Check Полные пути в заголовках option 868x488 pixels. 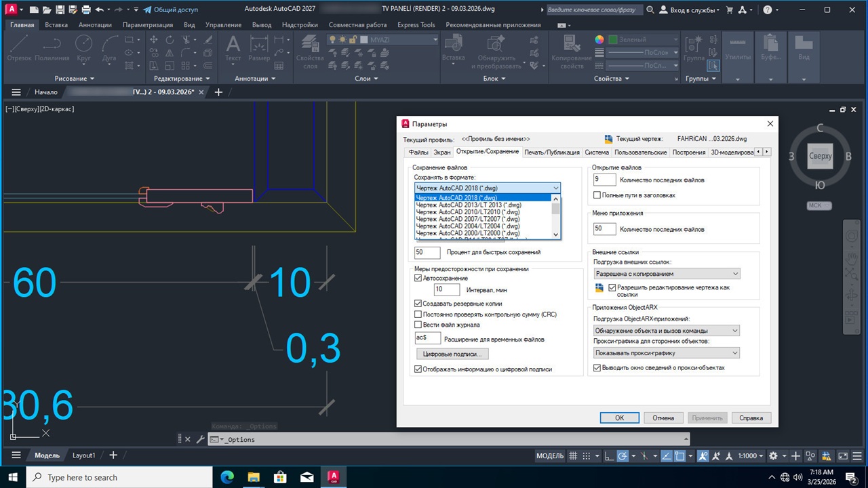tap(597, 195)
